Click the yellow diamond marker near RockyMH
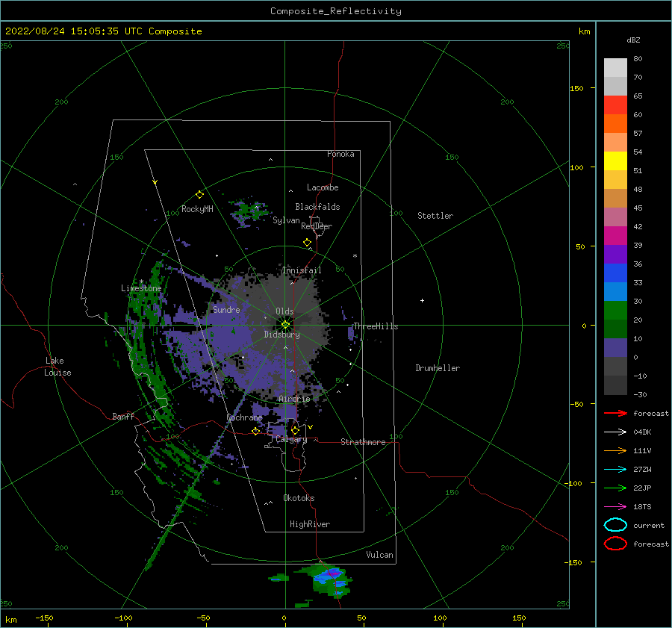Image resolution: width=672 pixels, height=628 pixels. (199, 195)
